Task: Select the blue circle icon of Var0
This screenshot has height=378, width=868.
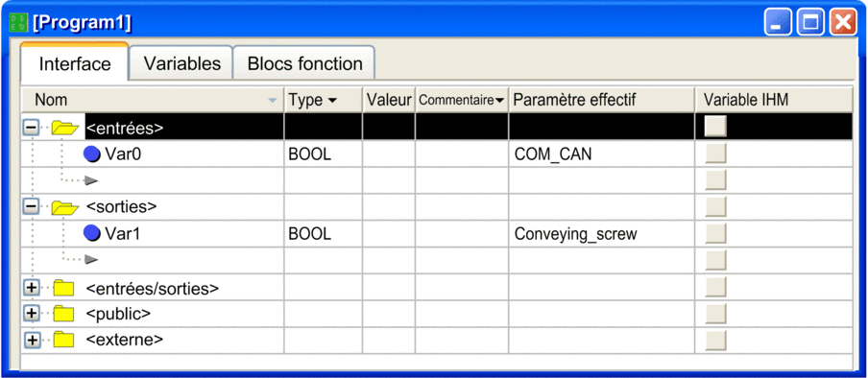Action: (x=92, y=154)
